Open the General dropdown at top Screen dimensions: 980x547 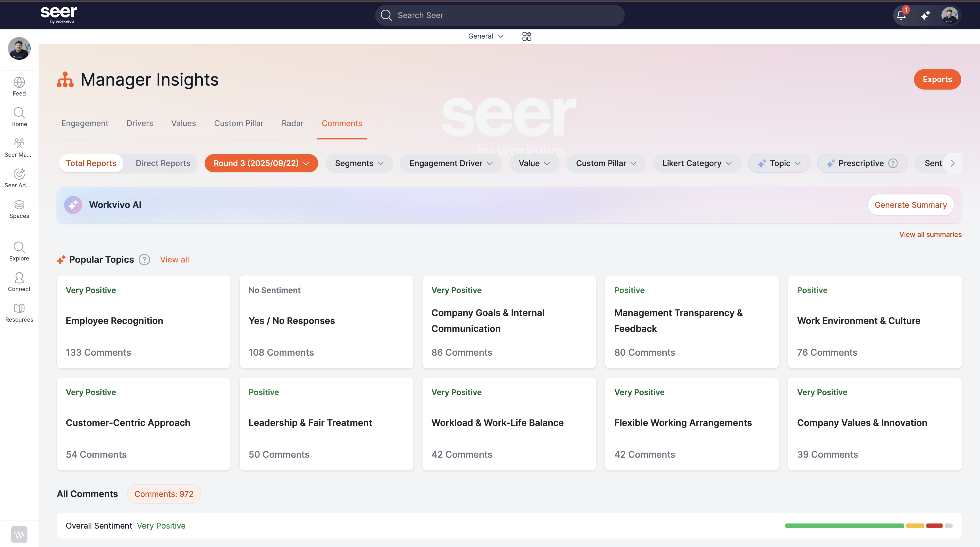486,36
